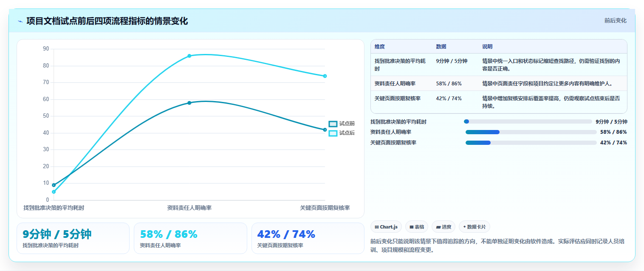
Task: Click the 找到批准决策的平均耗时 progress bar
Action: [528, 121]
